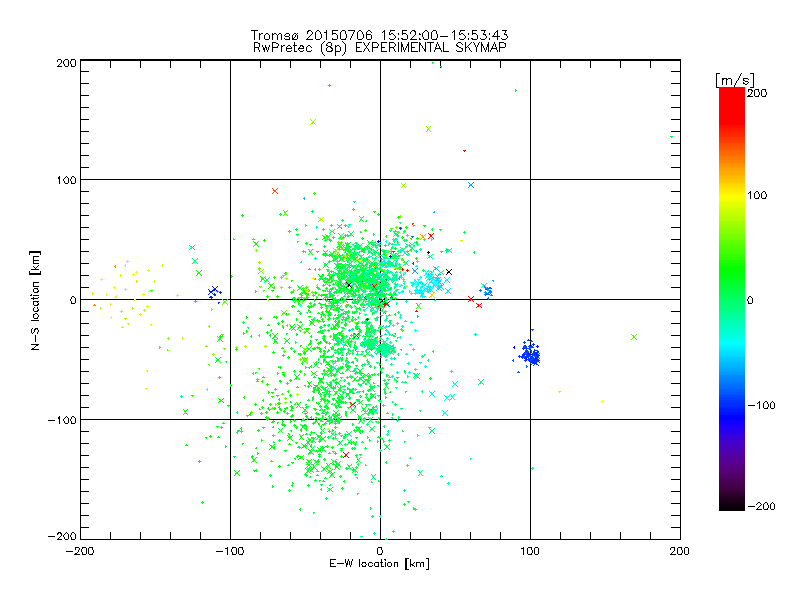Click the "-200" label at the color bar bottom

(761, 506)
